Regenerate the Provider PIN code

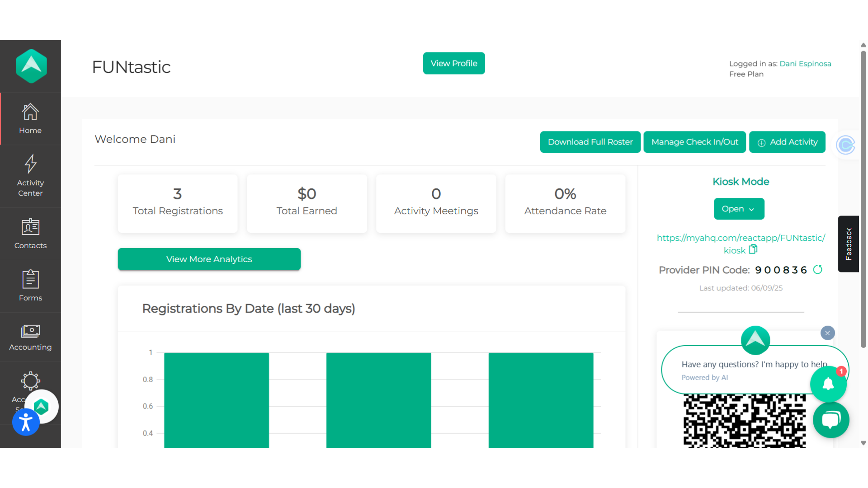818,269
